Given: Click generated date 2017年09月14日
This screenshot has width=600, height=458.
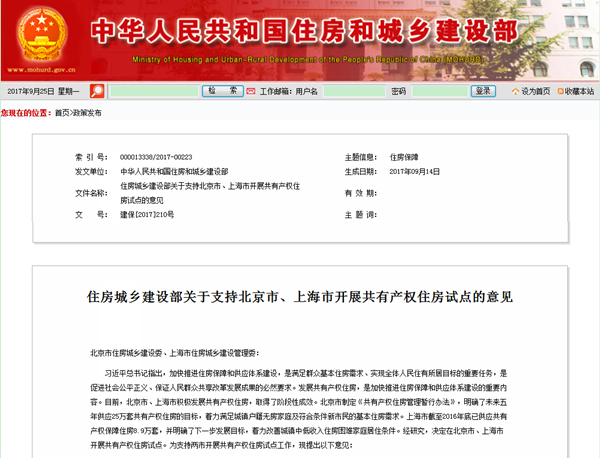Looking at the screenshot, I should click(414, 171).
